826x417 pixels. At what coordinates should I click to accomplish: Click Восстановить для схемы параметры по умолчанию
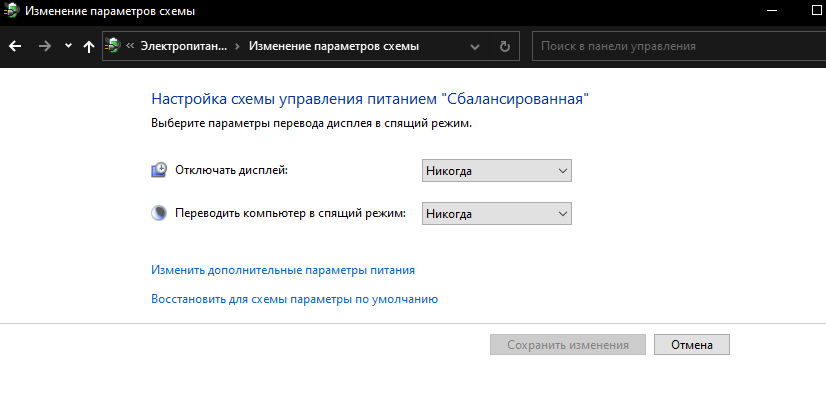pos(294,299)
